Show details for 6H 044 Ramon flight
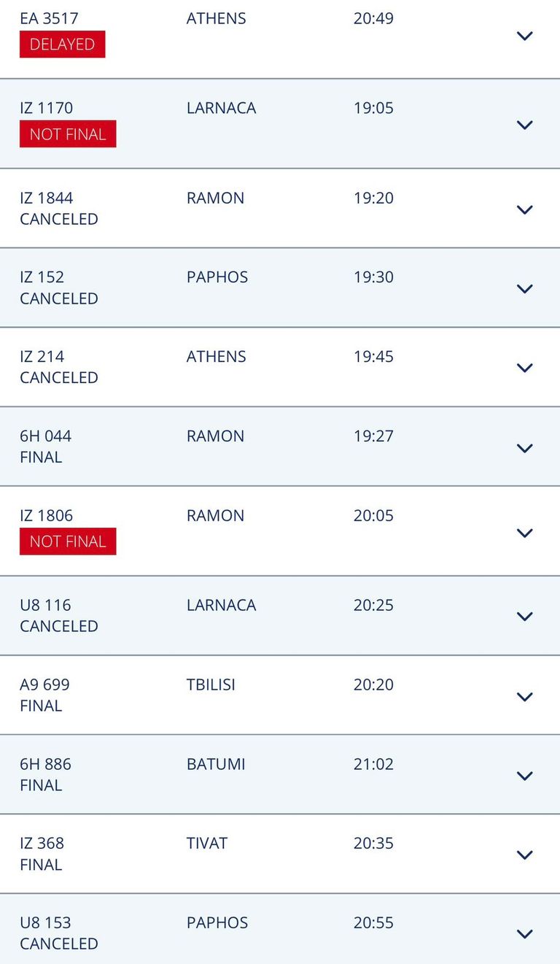The width and height of the screenshot is (560, 964). tap(524, 448)
